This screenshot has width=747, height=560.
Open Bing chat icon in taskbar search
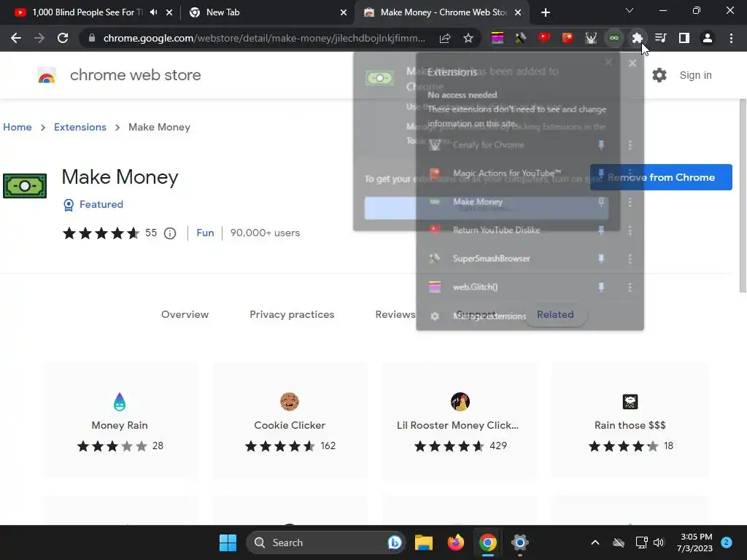tap(395, 542)
